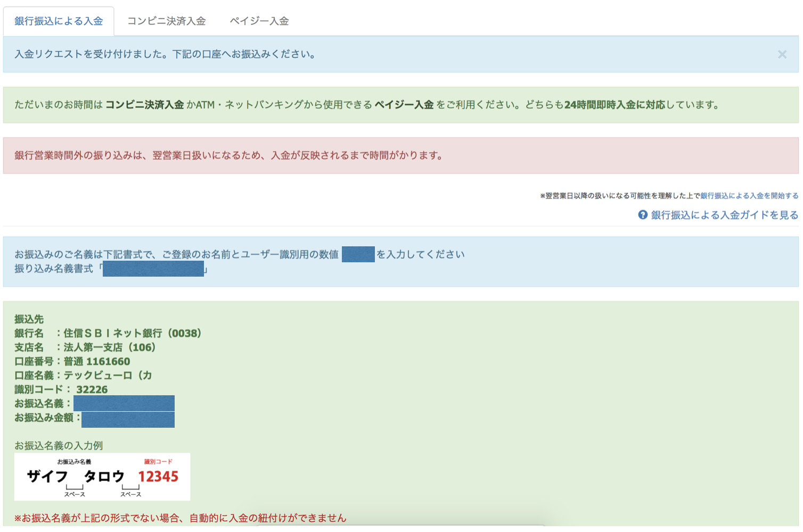The image size is (803, 532).
Task: Select account number 普通 1161660
Action: (x=97, y=362)
